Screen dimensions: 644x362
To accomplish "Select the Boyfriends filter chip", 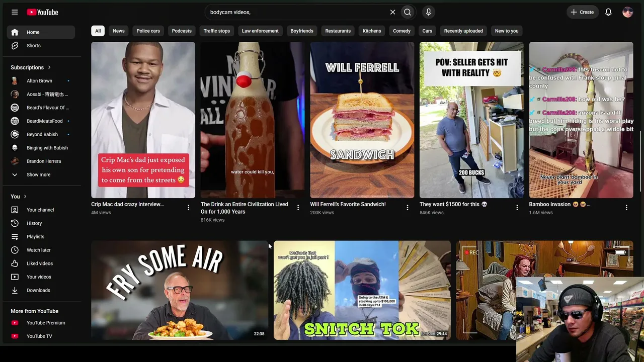I will point(302,31).
